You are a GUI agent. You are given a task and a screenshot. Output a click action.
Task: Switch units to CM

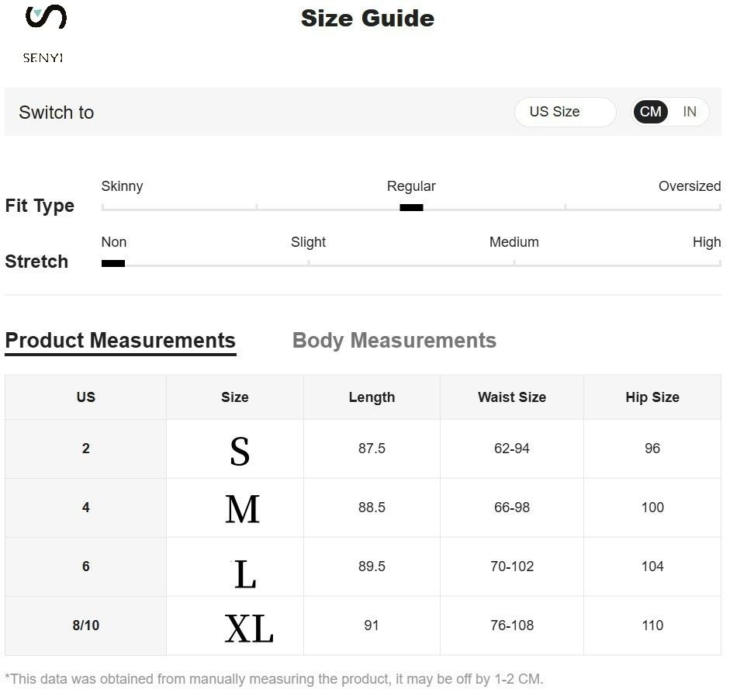(651, 112)
